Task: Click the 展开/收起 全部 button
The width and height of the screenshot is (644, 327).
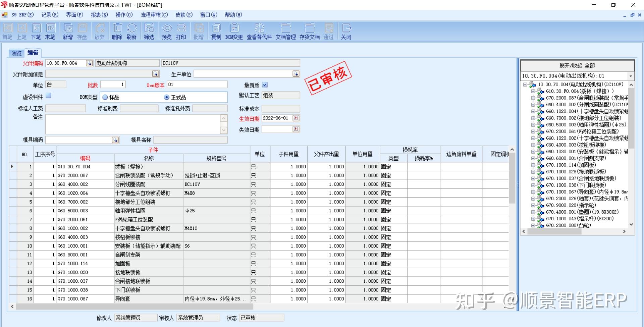Action: click(577, 65)
